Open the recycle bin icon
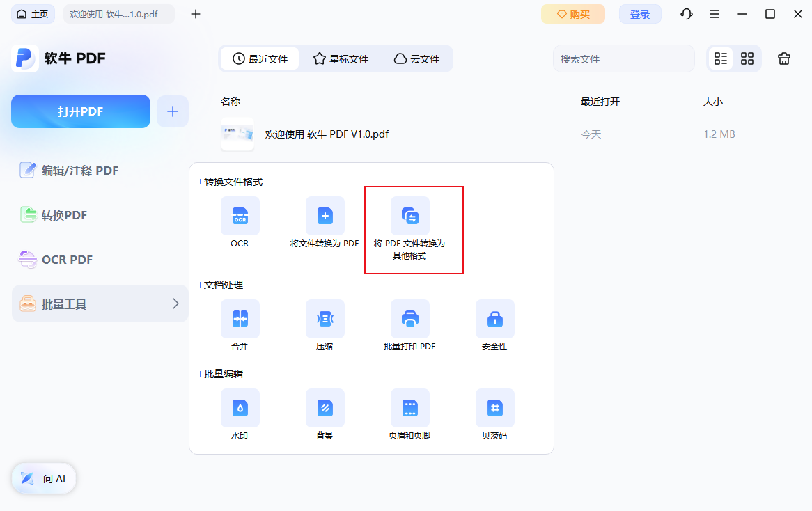 click(784, 58)
